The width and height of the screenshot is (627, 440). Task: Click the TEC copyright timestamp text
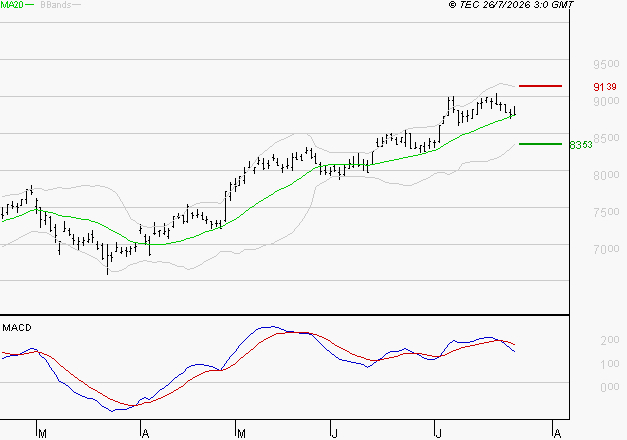(511, 5)
